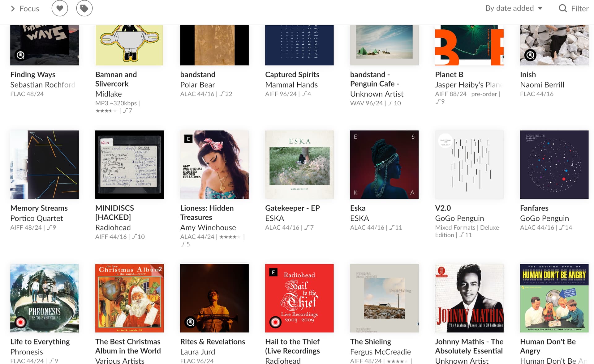Image resolution: width=594 pixels, height=364 pixels.
Task: Toggle the tag filter button
Action: point(84,8)
